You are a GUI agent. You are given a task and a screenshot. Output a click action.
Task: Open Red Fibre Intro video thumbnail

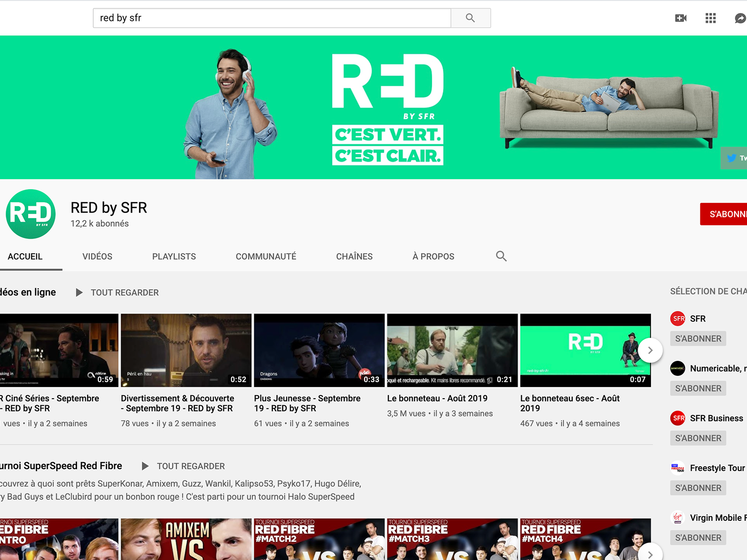[x=59, y=539]
